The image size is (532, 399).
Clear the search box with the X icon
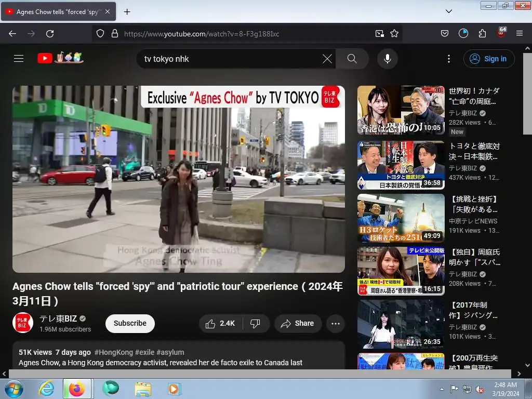[x=327, y=59]
